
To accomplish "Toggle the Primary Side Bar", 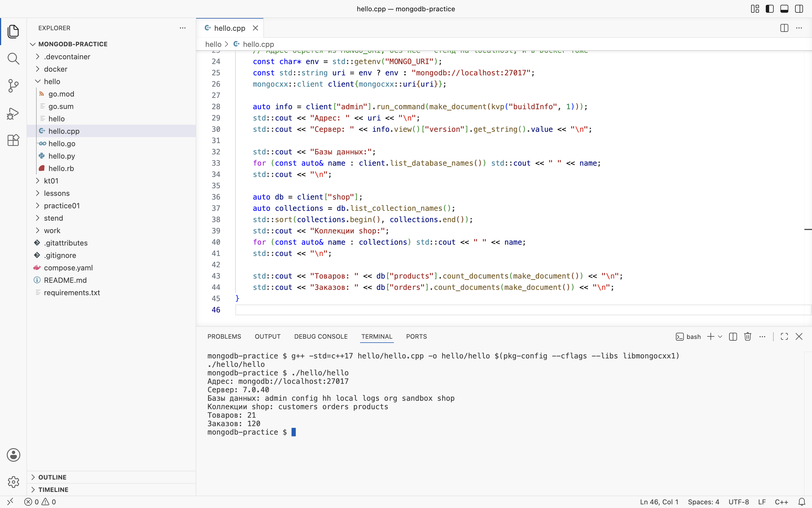I will click(x=770, y=9).
